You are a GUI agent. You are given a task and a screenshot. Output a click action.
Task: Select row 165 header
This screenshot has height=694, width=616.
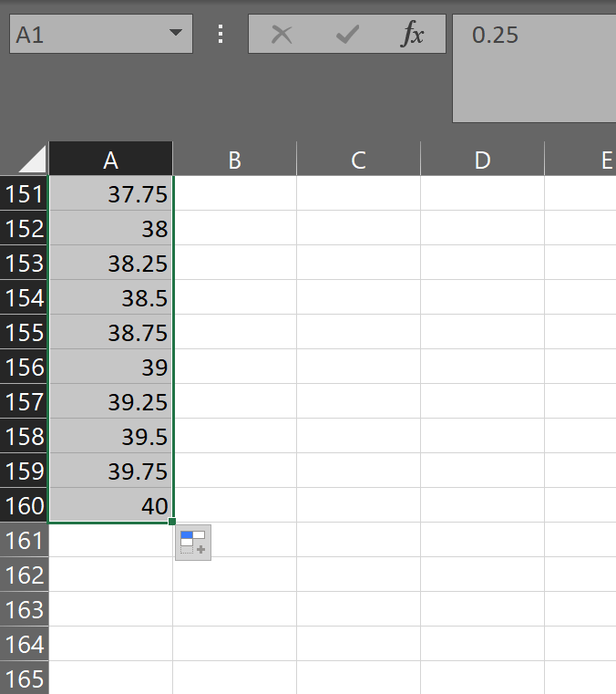pos(25,678)
